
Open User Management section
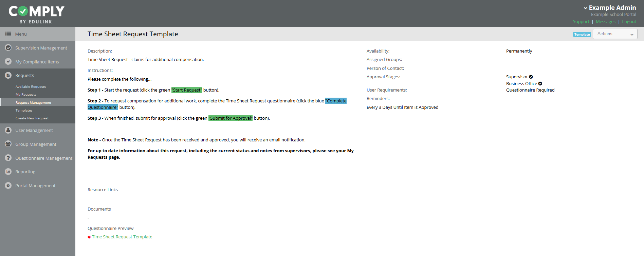point(38,130)
